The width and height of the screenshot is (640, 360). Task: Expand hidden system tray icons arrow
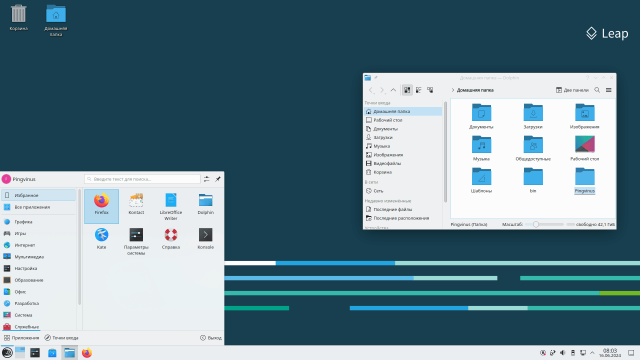click(592, 353)
